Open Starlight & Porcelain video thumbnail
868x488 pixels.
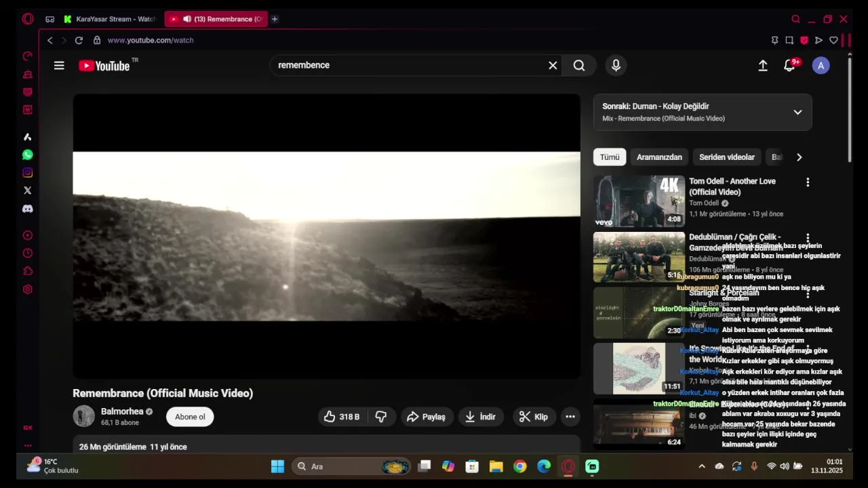click(x=639, y=312)
